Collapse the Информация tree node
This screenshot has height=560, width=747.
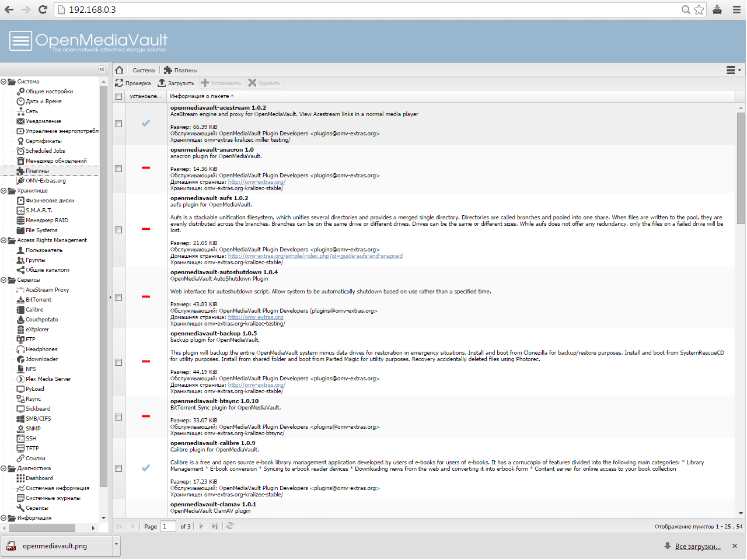click(4, 518)
